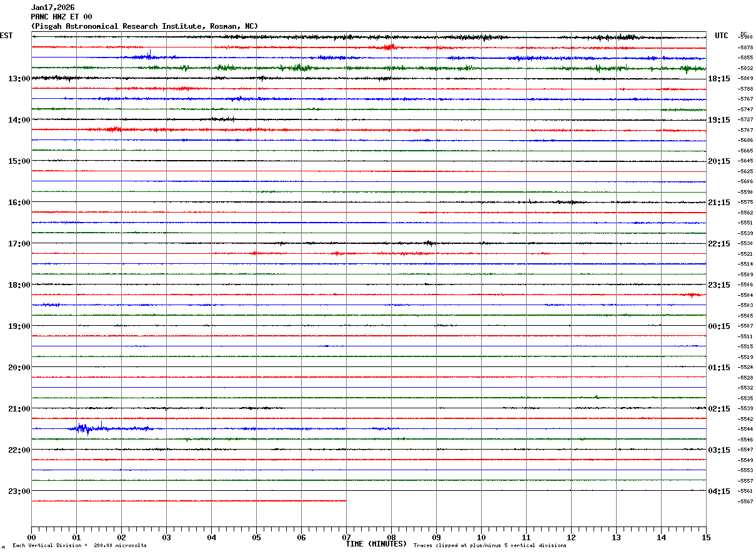
Task: Click the 15:00 EST time label
Action: point(19,161)
